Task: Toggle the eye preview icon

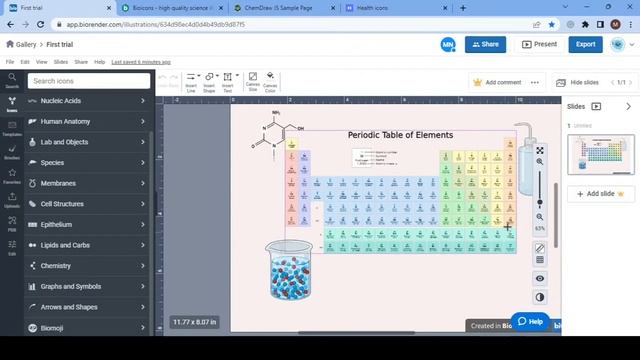Action: (540, 278)
